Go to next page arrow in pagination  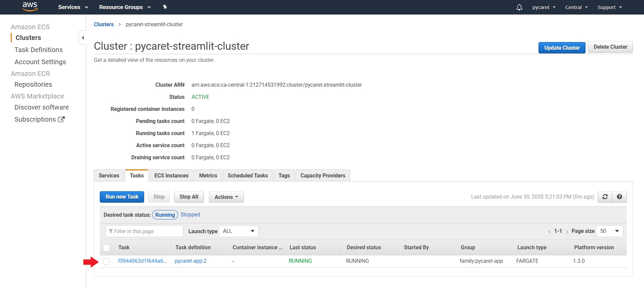pos(567,232)
